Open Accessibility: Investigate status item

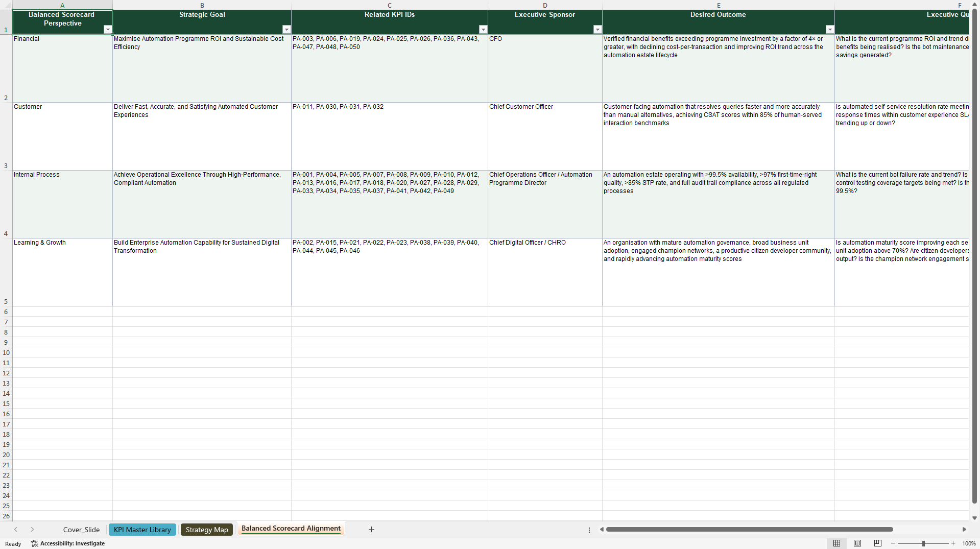(68, 543)
